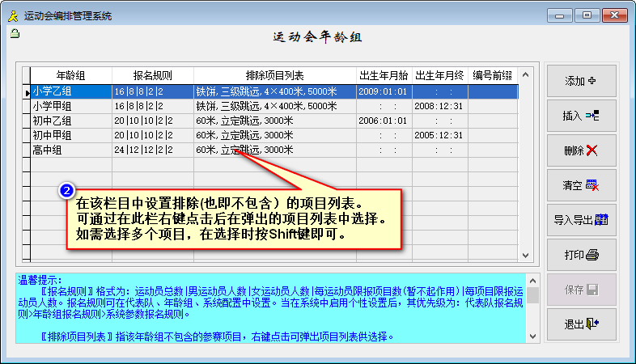Click the 添加 (Add) button

pyautogui.click(x=580, y=81)
